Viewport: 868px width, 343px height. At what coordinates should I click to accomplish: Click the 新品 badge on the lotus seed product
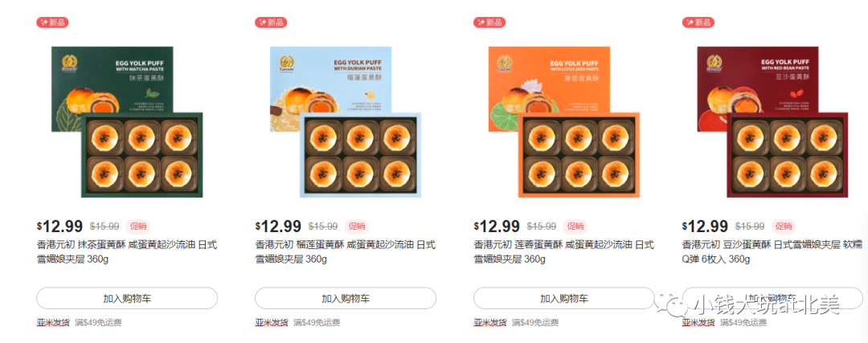489,22
